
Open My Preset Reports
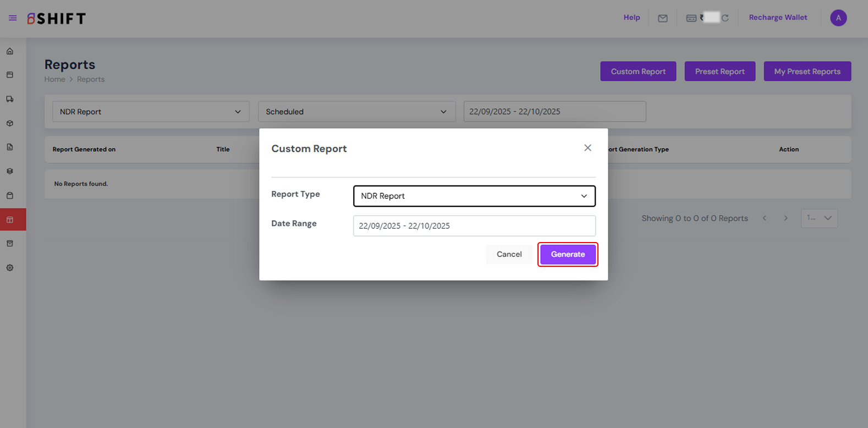(x=807, y=72)
